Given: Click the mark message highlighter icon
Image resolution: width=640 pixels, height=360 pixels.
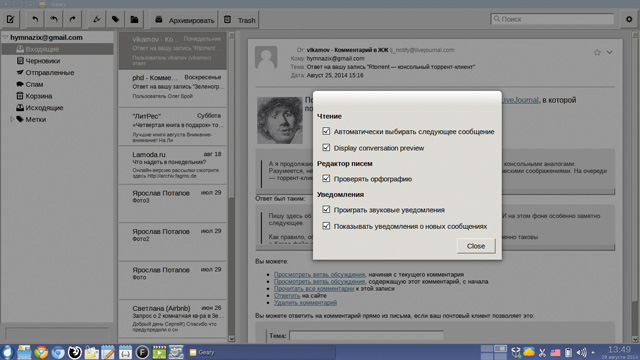Looking at the screenshot, I should (x=97, y=19).
